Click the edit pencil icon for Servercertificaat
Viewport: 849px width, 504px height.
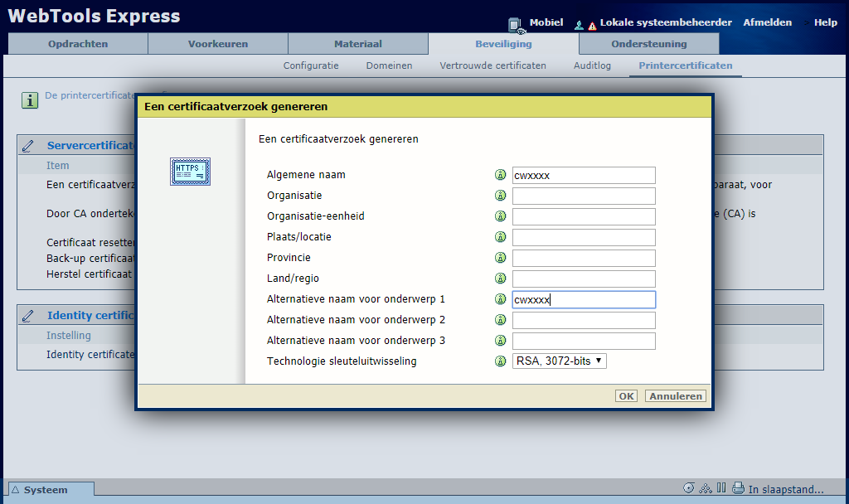pos(29,146)
